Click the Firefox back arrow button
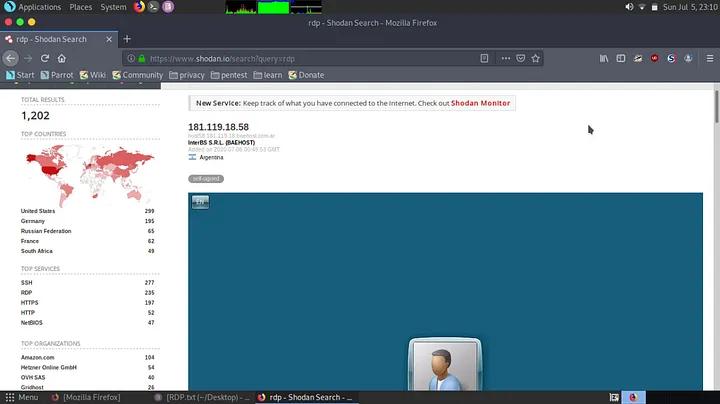720x404 pixels. coord(11,58)
